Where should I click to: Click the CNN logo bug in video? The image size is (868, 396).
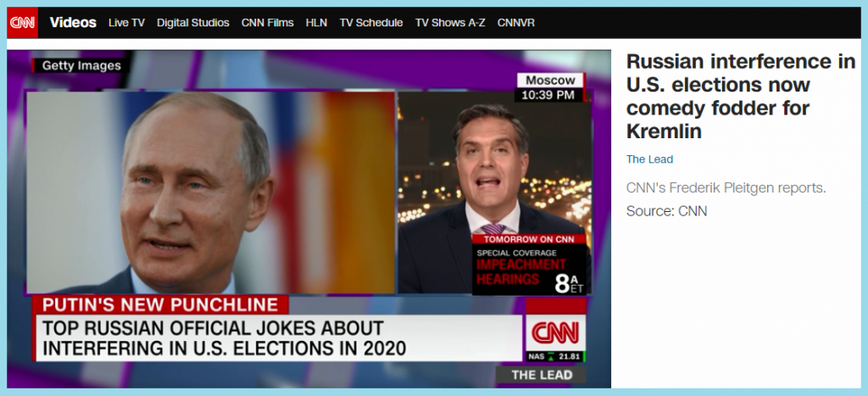(x=555, y=333)
